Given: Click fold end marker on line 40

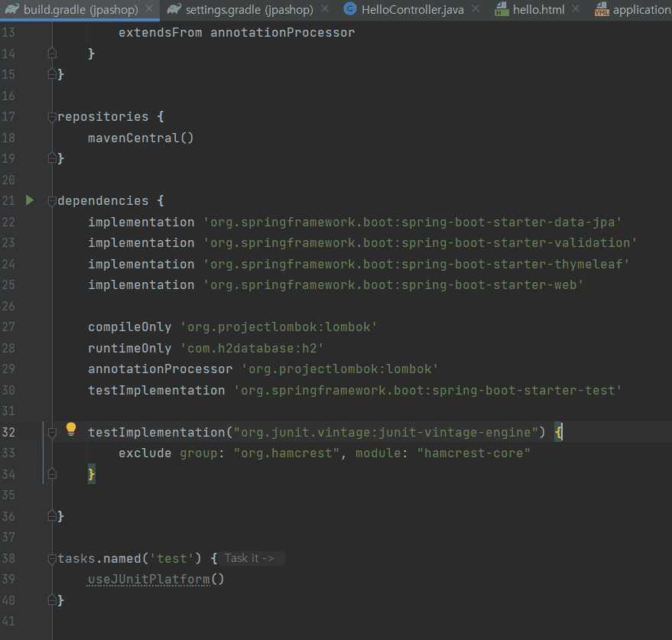Looking at the screenshot, I should click(52, 600).
